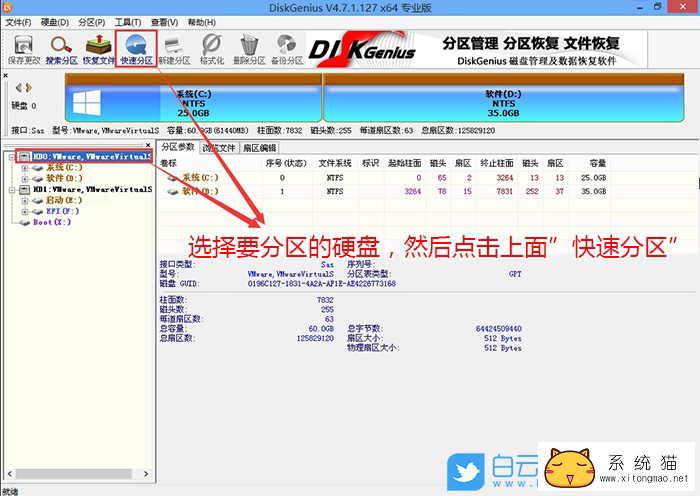Open the 硬盘(D) menu

click(x=55, y=22)
